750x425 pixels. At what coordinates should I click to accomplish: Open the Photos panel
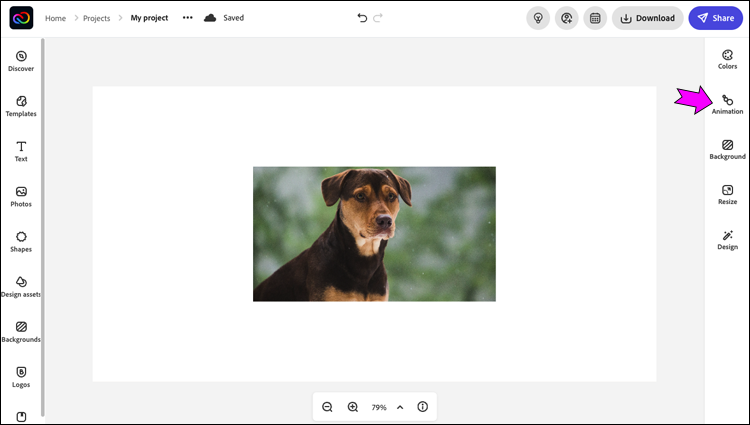click(21, 195)
